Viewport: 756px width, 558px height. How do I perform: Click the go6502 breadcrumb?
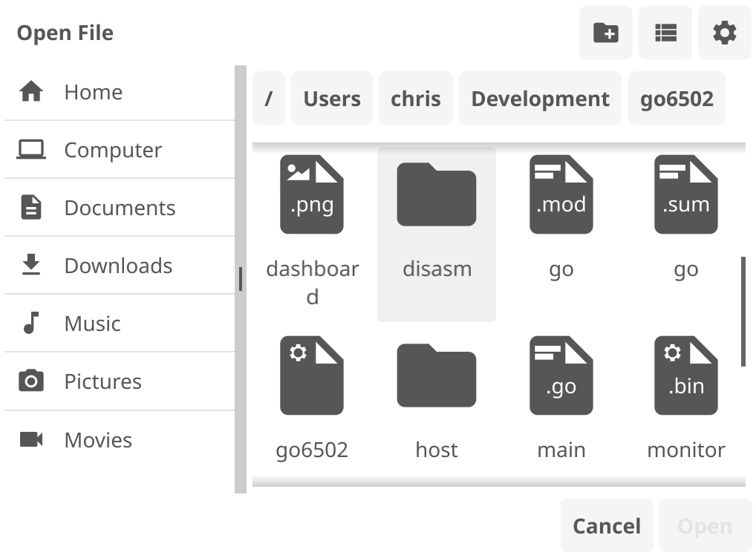pos(677,98)
